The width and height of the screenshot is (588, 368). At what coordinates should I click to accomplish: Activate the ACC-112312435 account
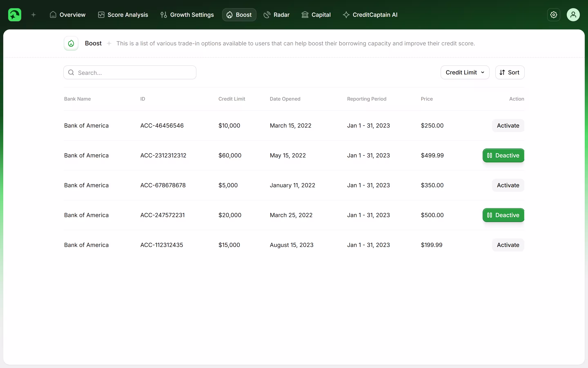pos(508,245)
